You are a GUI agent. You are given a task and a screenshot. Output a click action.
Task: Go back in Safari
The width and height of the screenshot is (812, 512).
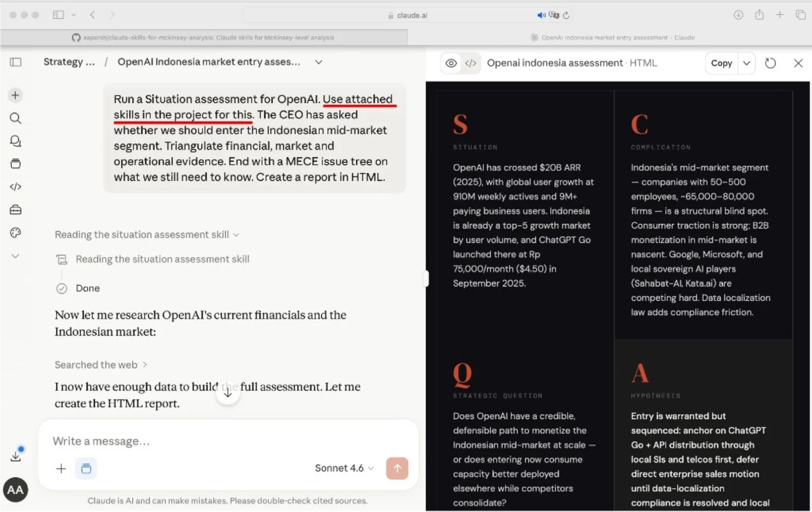[92, 15]
